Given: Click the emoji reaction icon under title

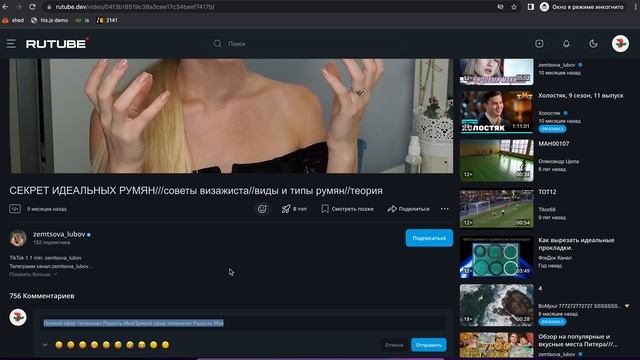Looking at the screenshot, I should pos(262,209).
